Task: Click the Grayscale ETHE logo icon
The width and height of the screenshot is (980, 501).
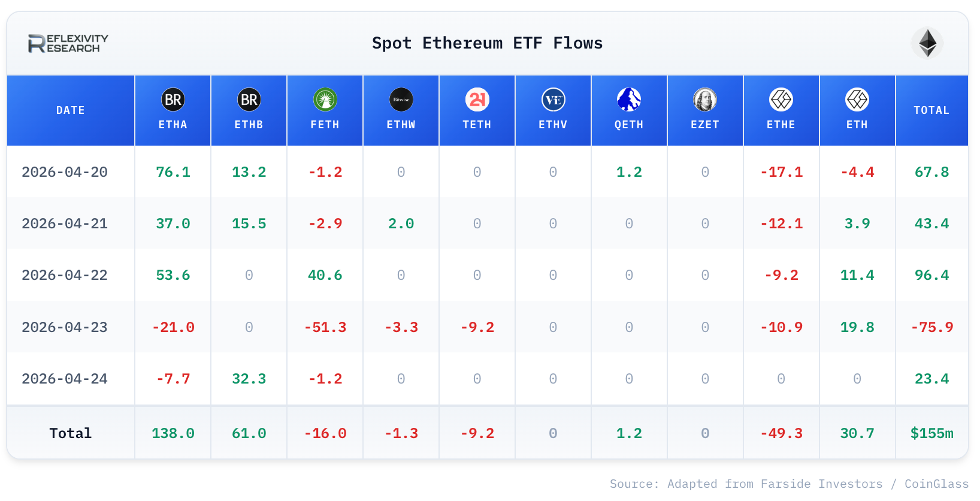Action: coord(781,99)
